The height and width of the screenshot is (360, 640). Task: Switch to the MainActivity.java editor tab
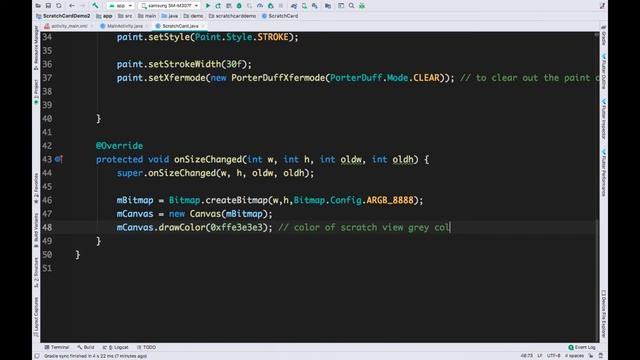[124, 26]
